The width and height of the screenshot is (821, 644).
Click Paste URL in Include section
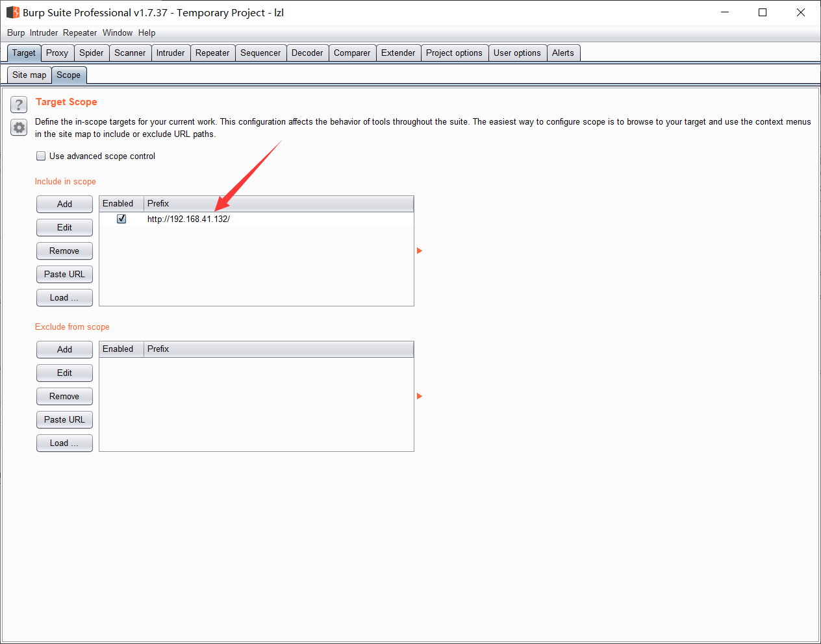(64, 274)
